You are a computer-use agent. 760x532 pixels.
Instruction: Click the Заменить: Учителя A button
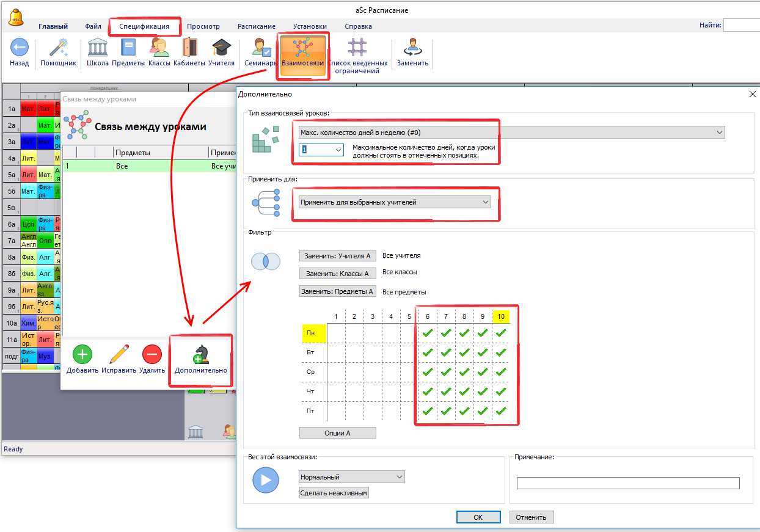tap(337, 257)
